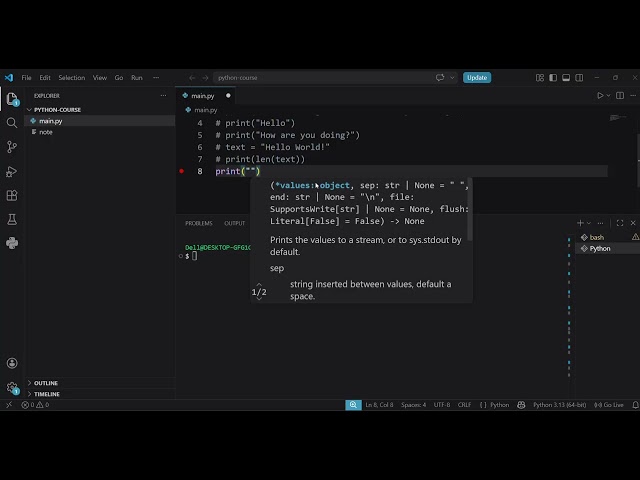Open Run button dropdown arrow
640x480 pixels.
point(608,96)
